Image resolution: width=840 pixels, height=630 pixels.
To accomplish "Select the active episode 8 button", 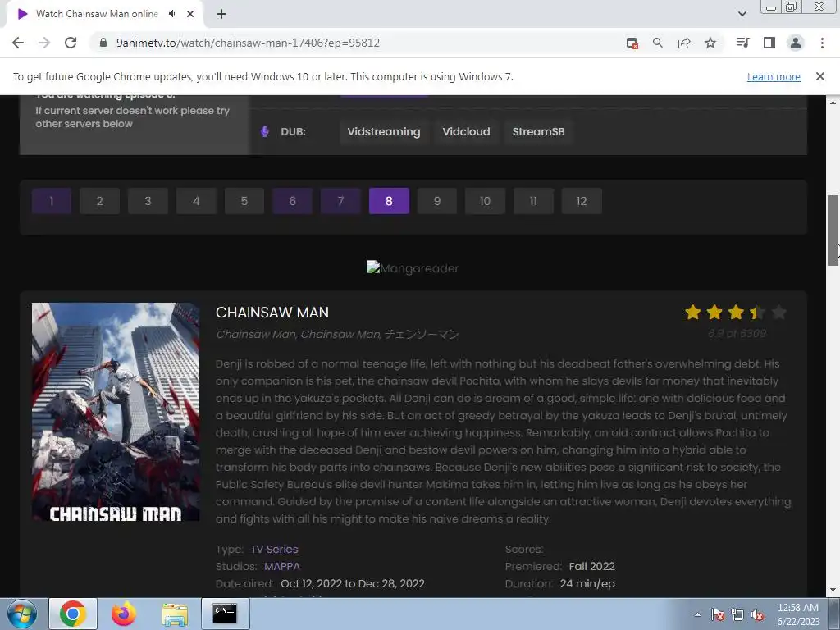I will (x=389, y=201).
